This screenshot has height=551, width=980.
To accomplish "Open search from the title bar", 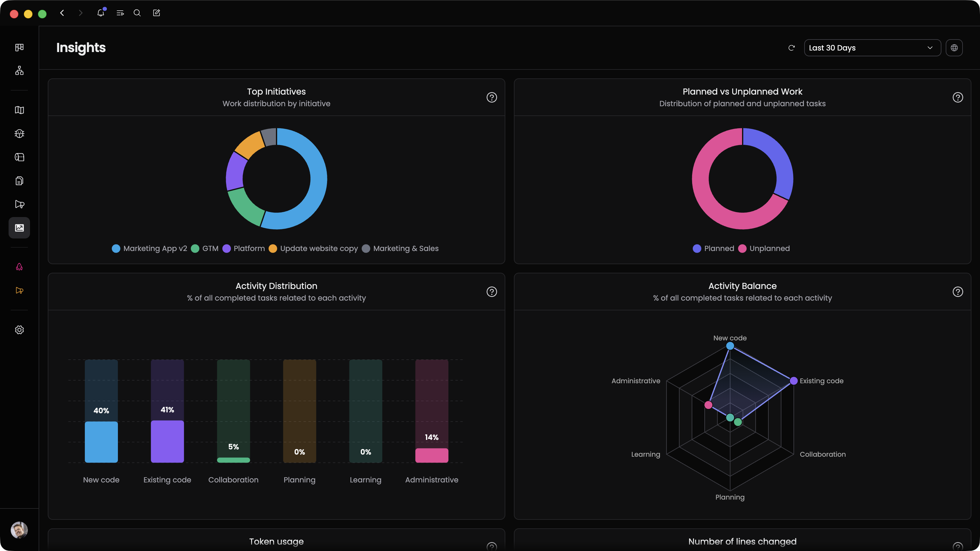I will [137, 13].
